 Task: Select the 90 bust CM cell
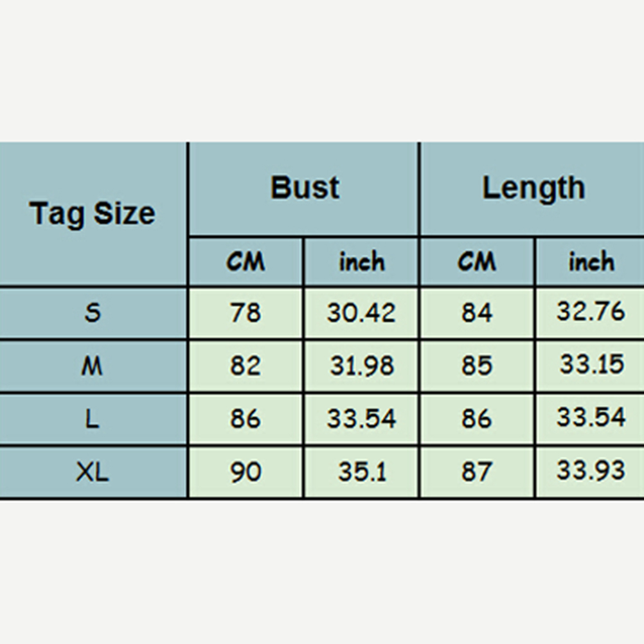246,472
